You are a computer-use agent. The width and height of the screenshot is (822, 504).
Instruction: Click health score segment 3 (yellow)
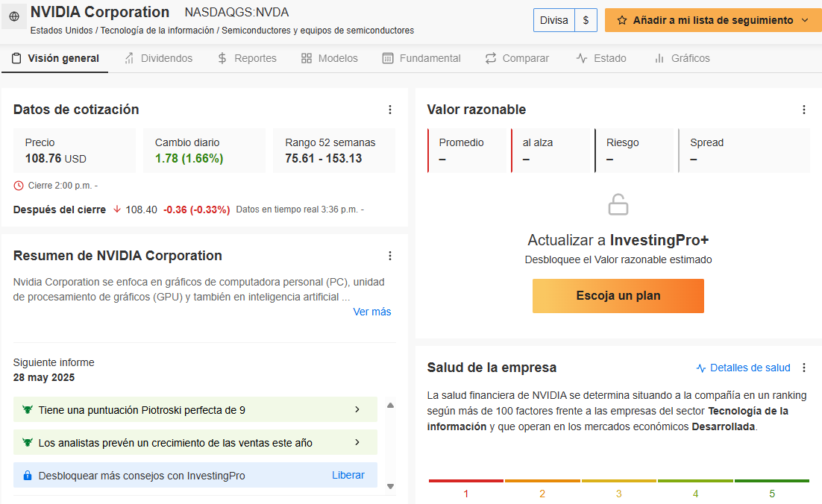pyautogui.click(x=618, y=480)
